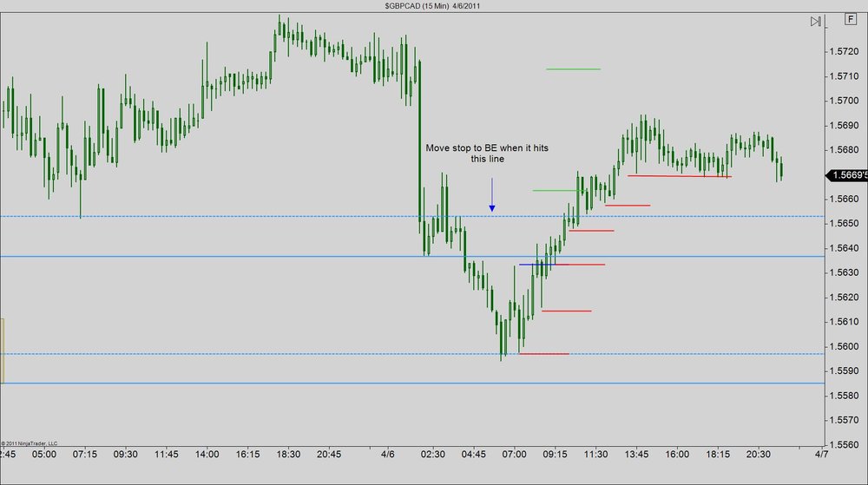
Task: Click the 18:30 time axis label
Action: tap(288, 455)
